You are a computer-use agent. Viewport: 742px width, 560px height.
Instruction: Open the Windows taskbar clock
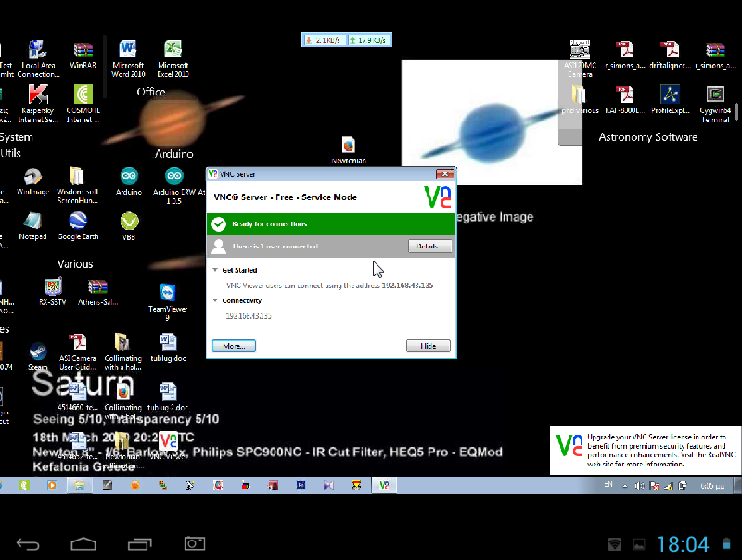click(712, 486)
